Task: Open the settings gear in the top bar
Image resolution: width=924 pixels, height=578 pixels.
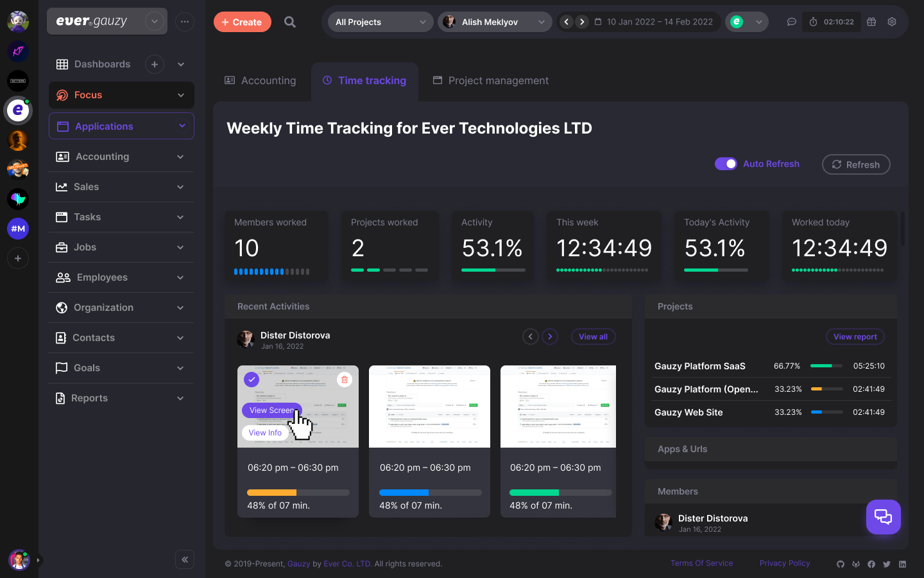Action: (x=892, y=21)
